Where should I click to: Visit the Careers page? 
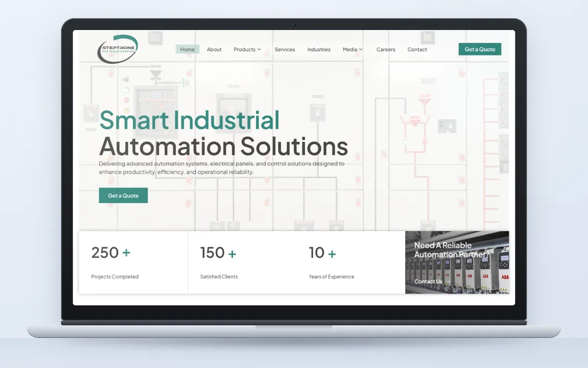pos(386,50)
